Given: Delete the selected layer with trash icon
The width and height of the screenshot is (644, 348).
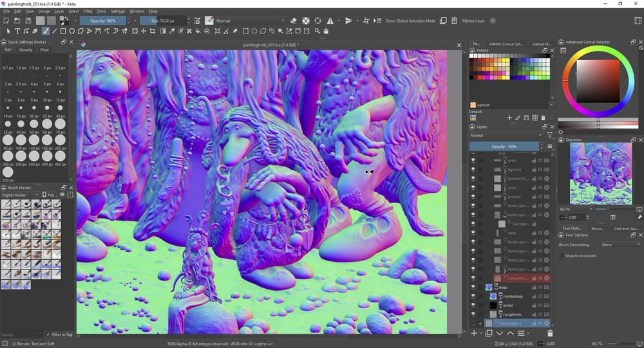Looking at the screenshot, I should point(550,333).
